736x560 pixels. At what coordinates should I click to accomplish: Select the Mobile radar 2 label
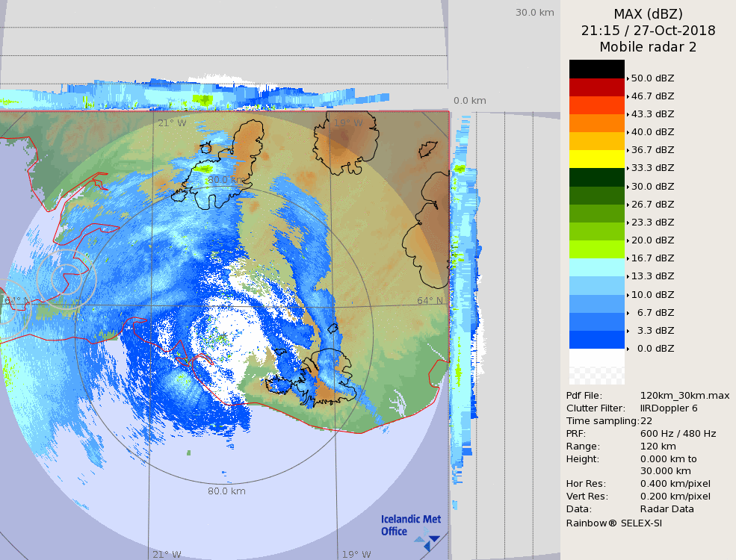tap(648, 47)
